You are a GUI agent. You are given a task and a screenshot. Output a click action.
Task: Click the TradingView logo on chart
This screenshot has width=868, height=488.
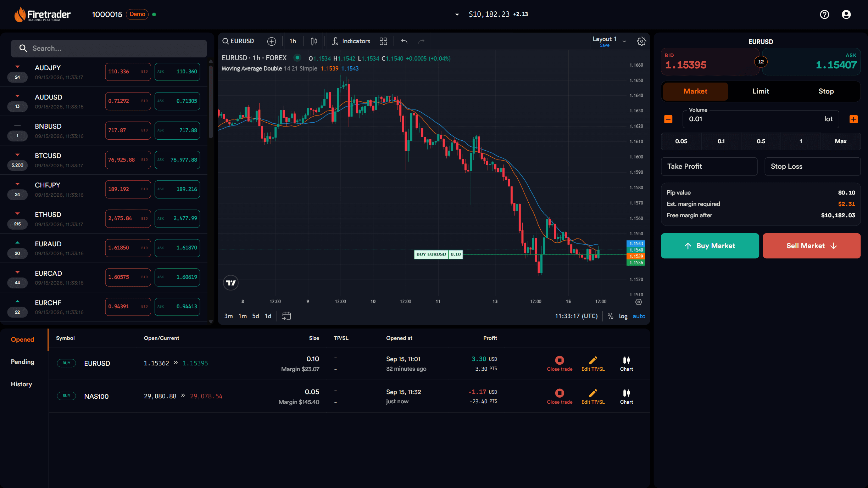point(231,283)
